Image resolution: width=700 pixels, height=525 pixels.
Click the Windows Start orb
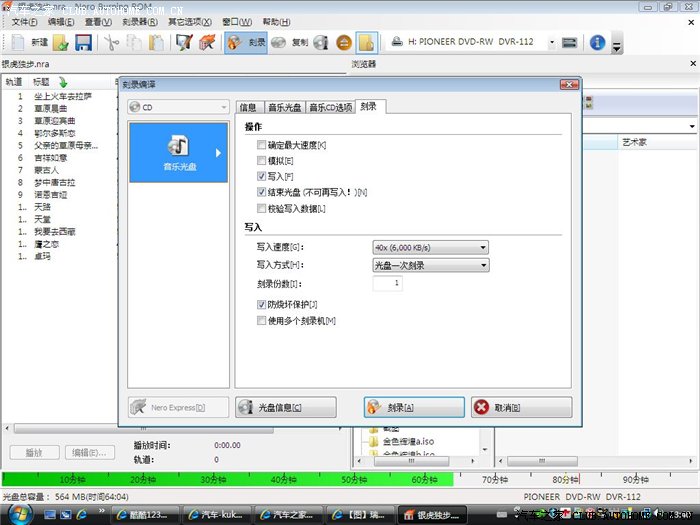[x=20, y=514]
